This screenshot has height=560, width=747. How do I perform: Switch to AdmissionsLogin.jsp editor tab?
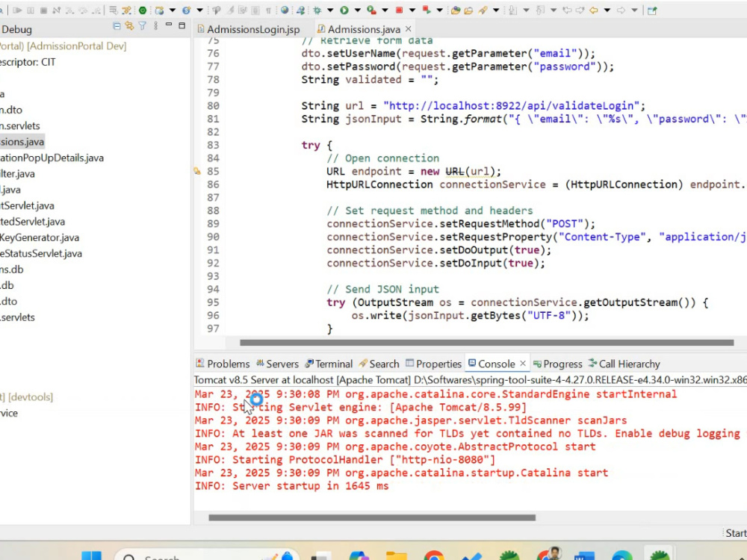pos(248,30)
